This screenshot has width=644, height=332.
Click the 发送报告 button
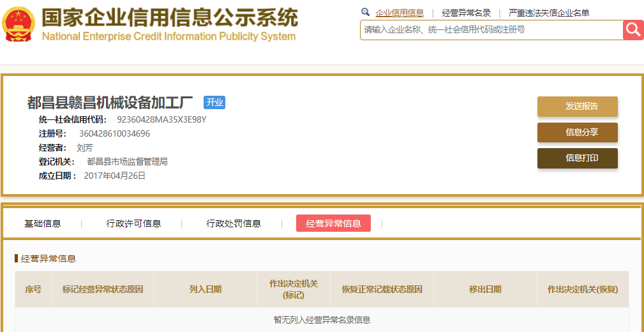click(x=578, y=107)
